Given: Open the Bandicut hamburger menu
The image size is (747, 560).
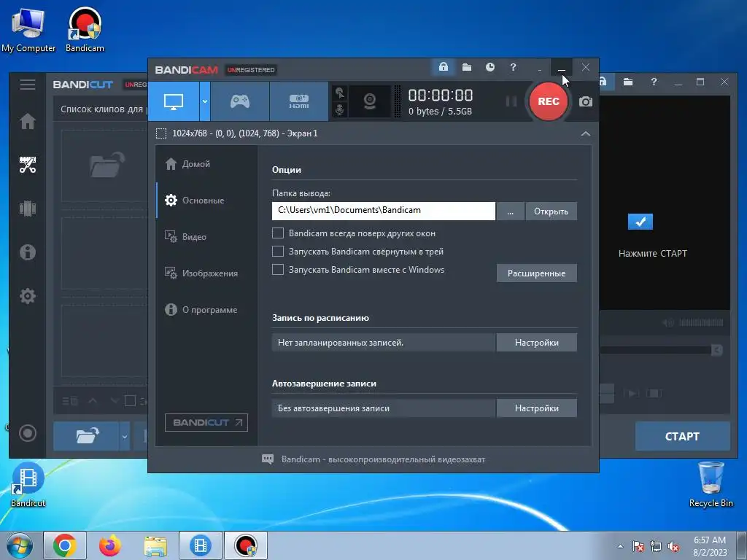Looking at the screenshot, I should coord(28,85).
